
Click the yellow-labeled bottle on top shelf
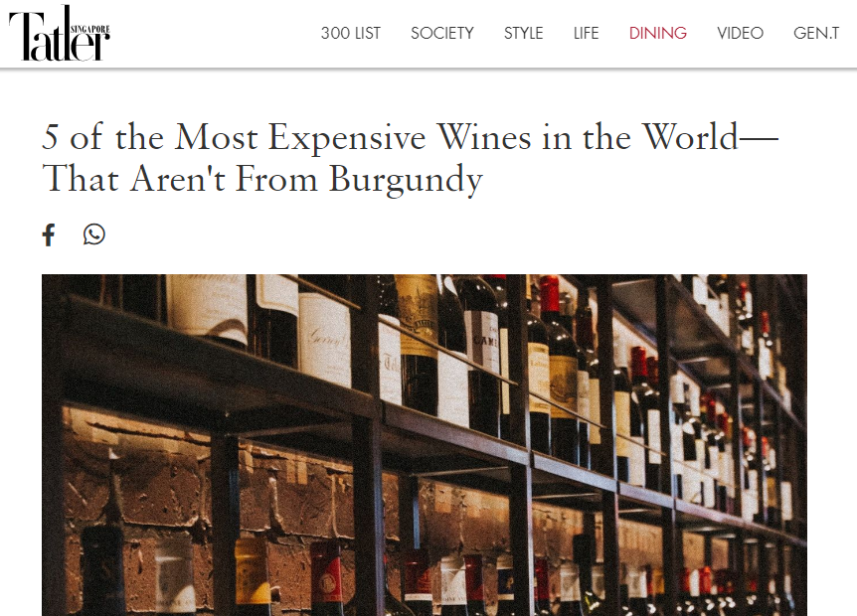(418, 344)
